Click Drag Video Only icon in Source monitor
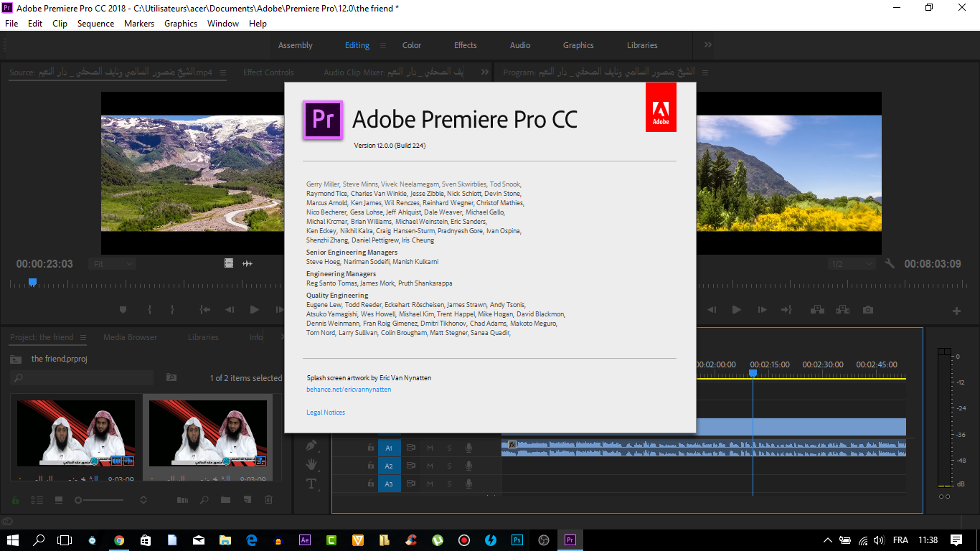 [229, 263]
